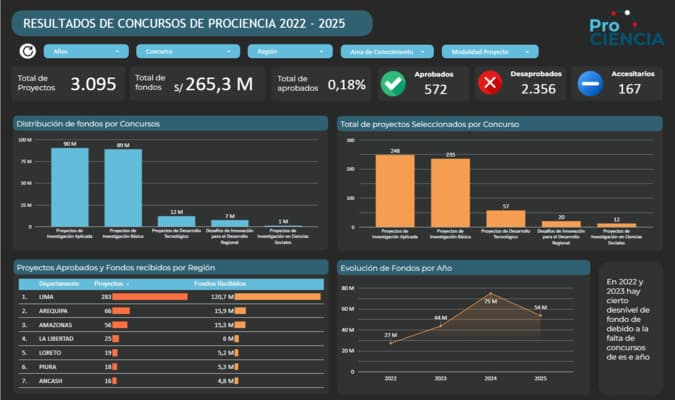This screenshot has width=675, height=400.
Task: Click the Distribución de fondos por Concursos title
Action: click(x=88, y=124)
